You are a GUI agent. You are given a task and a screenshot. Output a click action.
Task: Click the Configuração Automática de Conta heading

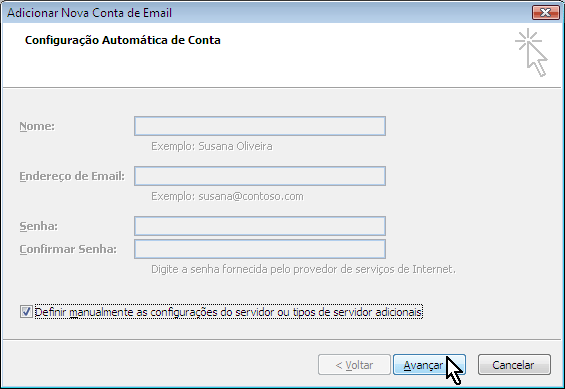[123, 40]
